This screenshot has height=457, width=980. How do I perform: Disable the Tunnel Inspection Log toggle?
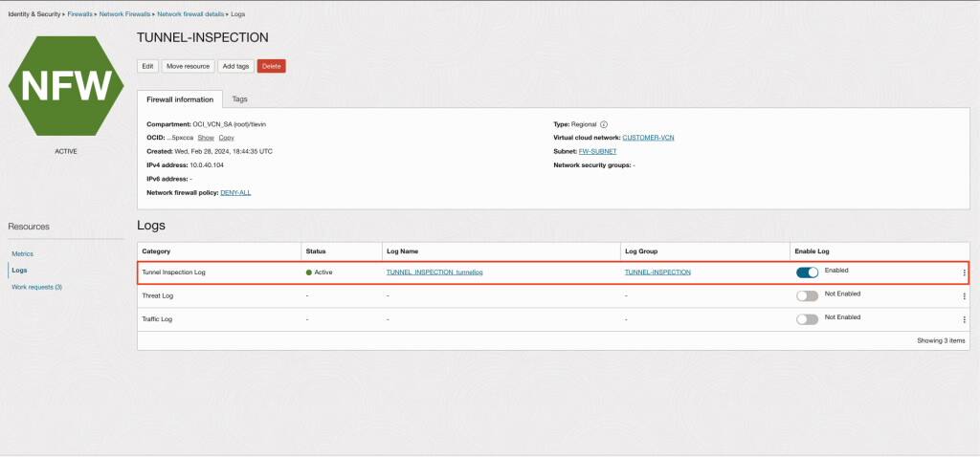(807, 272)
